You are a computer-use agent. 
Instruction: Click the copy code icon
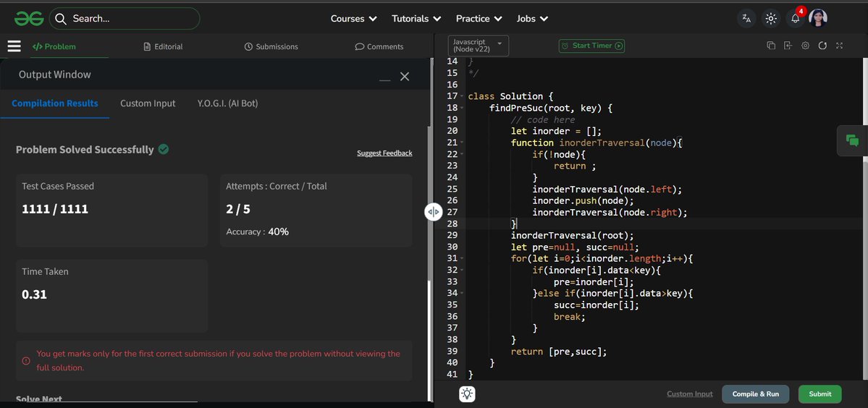click(x=770, y=46)
